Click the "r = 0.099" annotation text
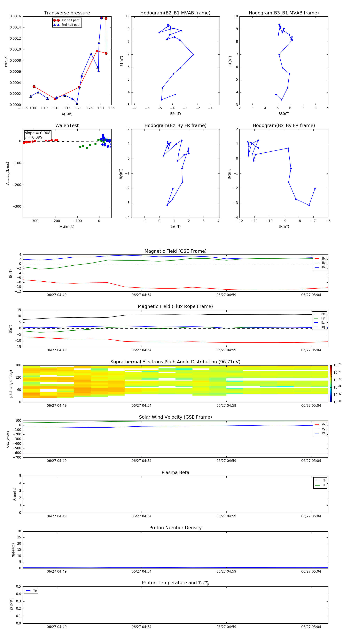The height and width of the screenshot is (644, 351). [x=34, y=137]
